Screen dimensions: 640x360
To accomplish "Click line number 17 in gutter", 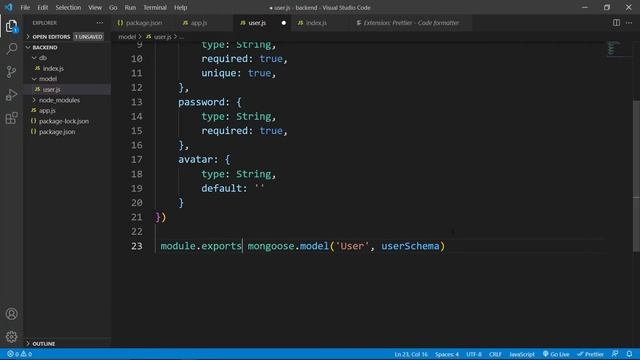I will tap(136, 160).
